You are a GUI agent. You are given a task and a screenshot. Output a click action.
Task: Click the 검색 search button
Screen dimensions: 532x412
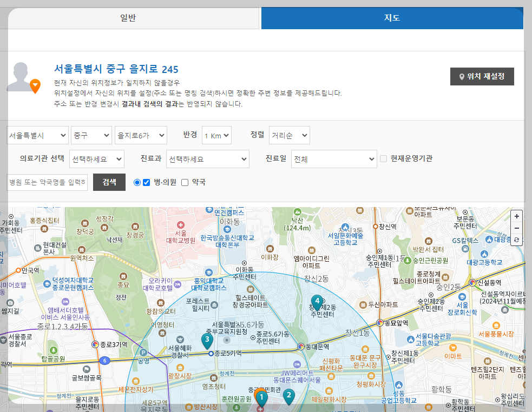(x=109, y=182)
